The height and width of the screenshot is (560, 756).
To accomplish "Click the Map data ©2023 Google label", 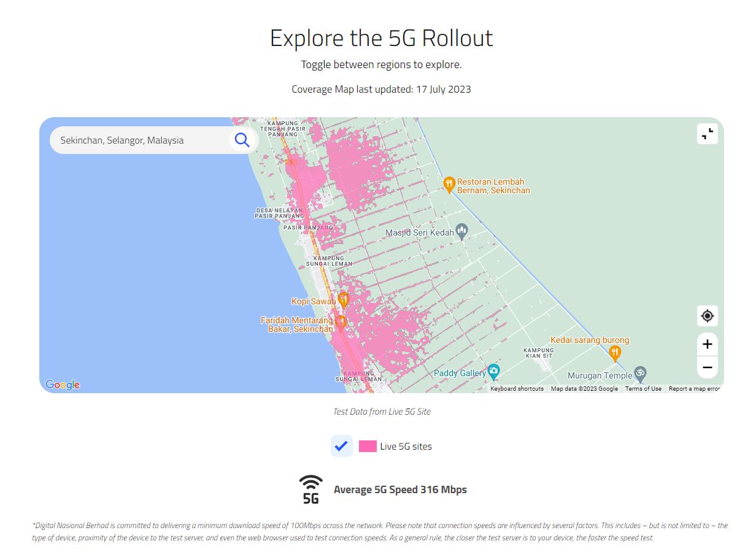I will point(584,388).
